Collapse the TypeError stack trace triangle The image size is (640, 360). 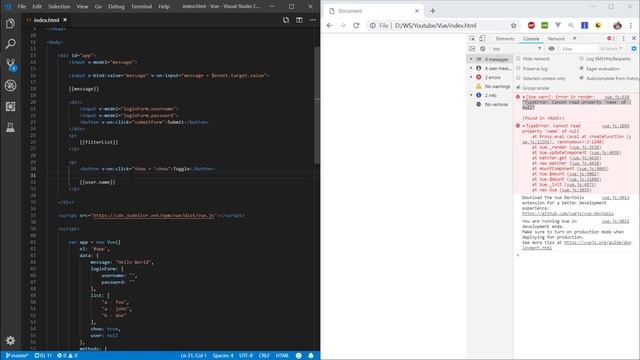524,126
